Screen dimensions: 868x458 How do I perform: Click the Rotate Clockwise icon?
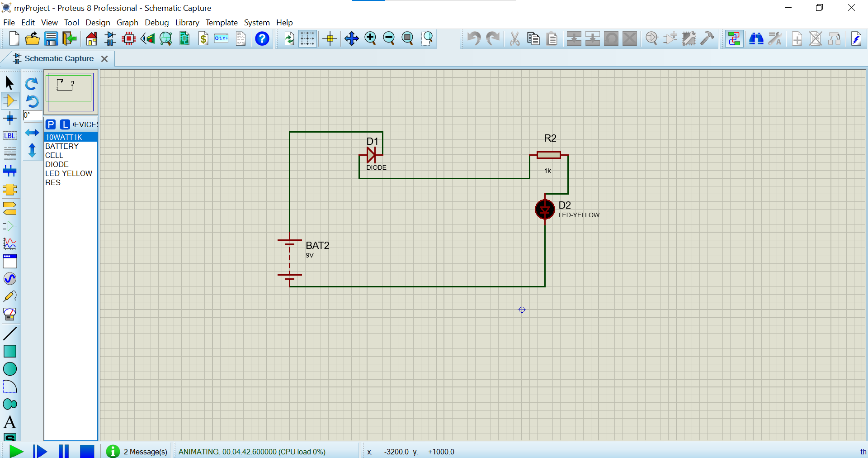[x=32, y=84]
